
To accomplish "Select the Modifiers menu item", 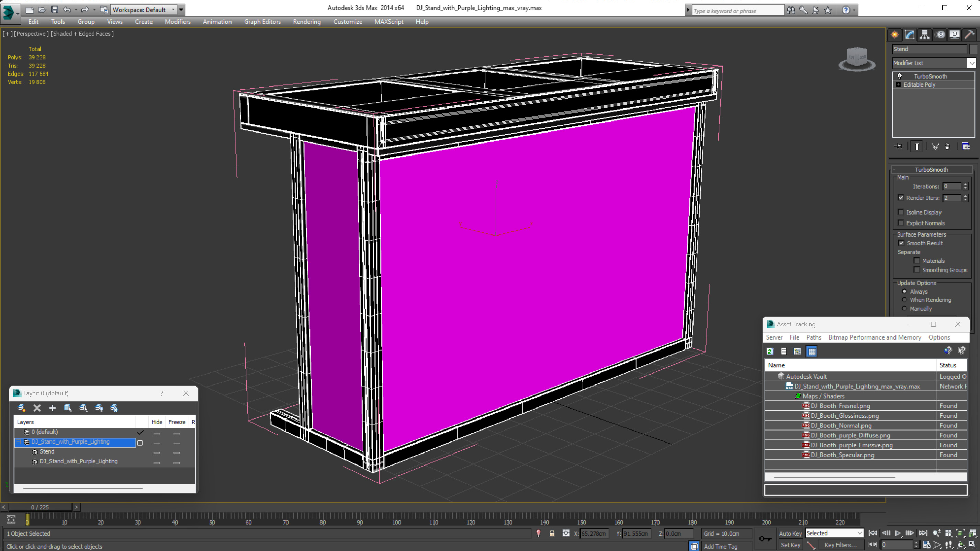I will (x=177, y=22).
